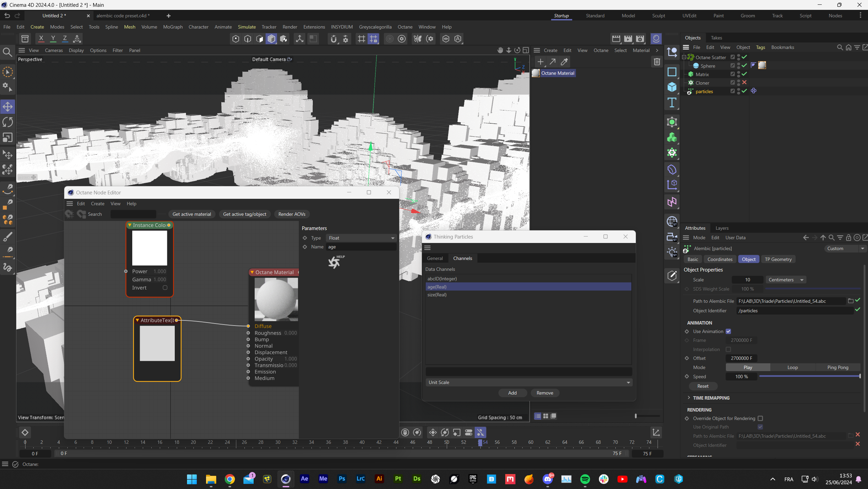Click the Remove button in Thinking Particles

[545, 393]
